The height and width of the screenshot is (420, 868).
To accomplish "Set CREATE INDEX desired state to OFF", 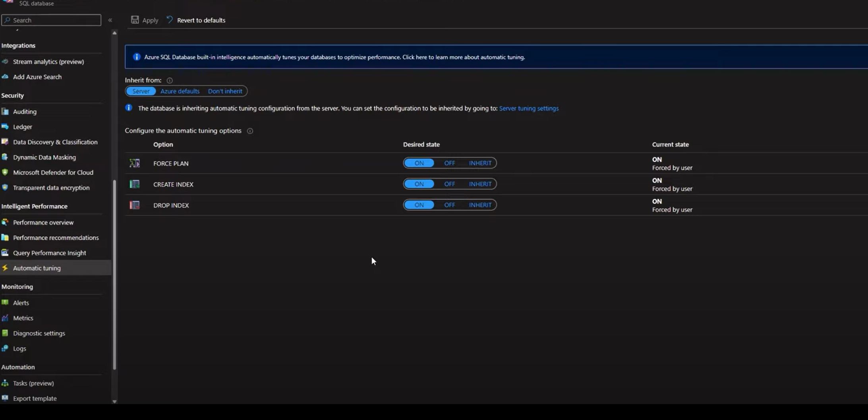I will coord(450,184).
